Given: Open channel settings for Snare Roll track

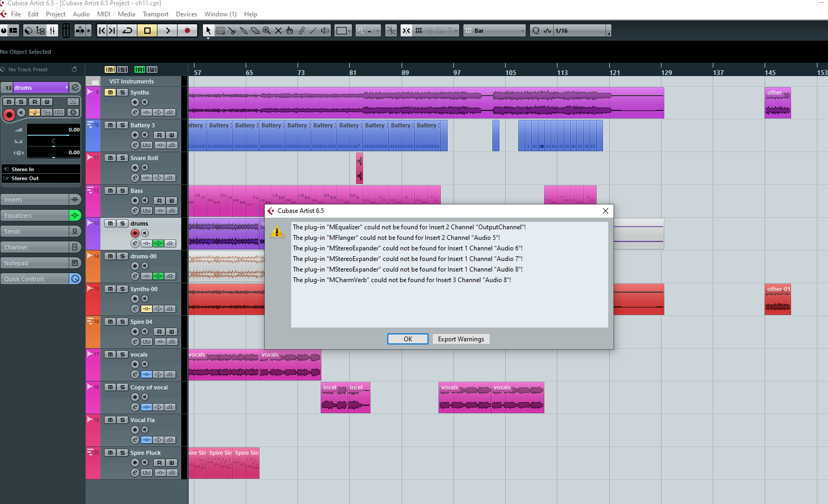Looking at the screenshot, I should pyautogui.click(x=135, y=178).
